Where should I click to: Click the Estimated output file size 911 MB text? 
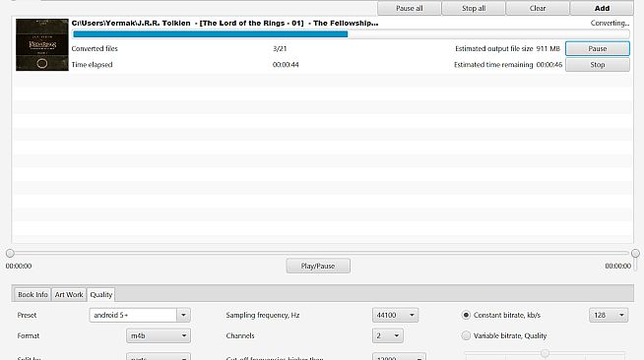click(x=507, y=48)
